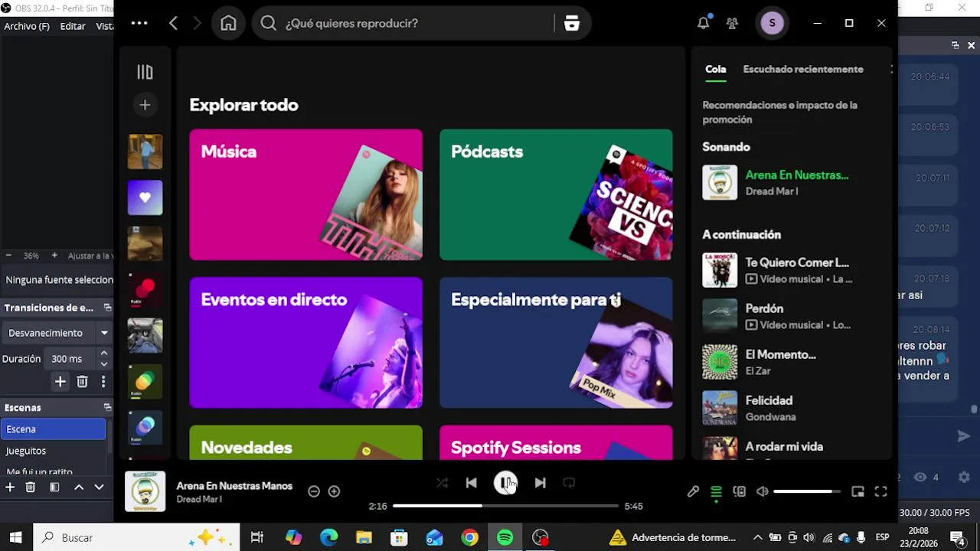
Task: Open Connect to a device icon
Action: tap(739, 491)
